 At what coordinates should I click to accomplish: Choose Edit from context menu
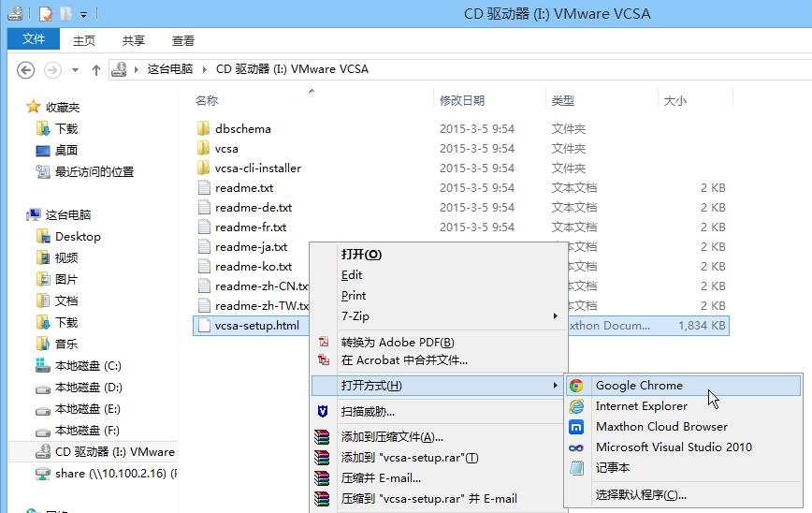pyautogui.click(x=438, y=275)
